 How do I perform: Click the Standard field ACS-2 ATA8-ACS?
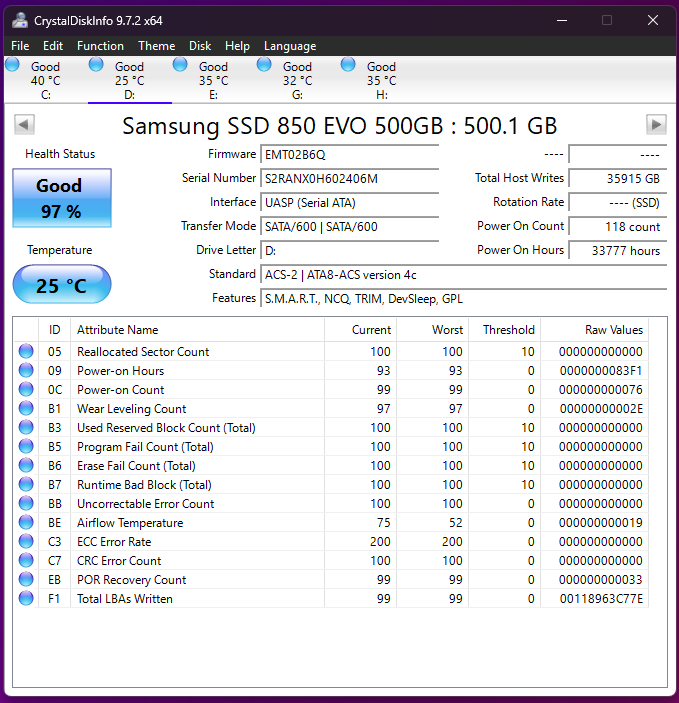click(464, 275)
